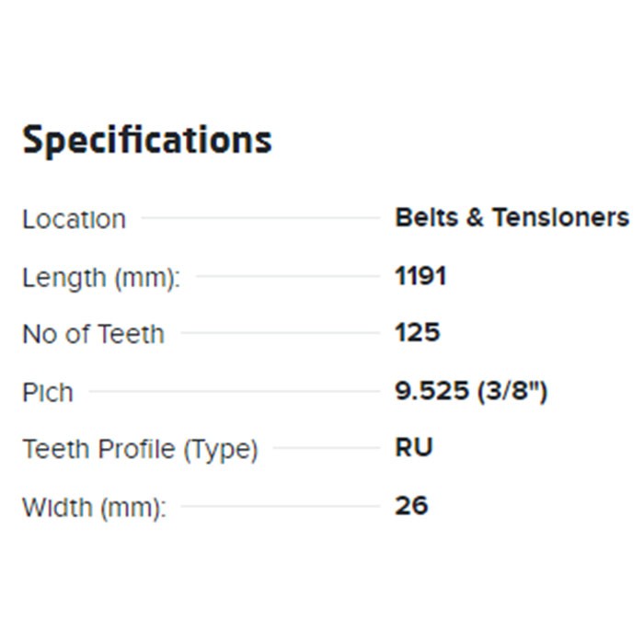Select the 9.525 pitch number
644x644 pixels.
coord(431,391)
